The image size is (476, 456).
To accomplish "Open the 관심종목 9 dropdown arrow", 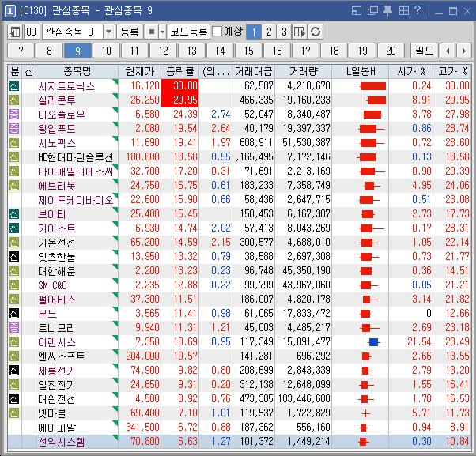I will point(108,32).
